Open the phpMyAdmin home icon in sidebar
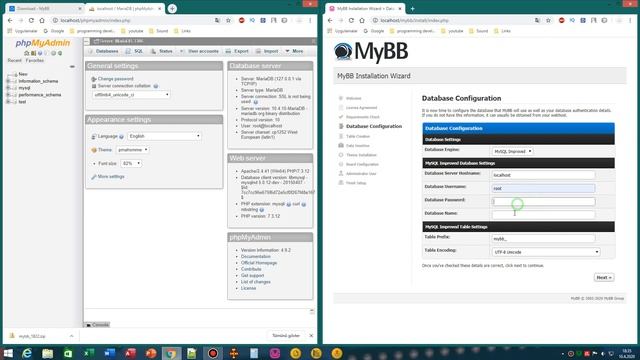 pos(27,53)
